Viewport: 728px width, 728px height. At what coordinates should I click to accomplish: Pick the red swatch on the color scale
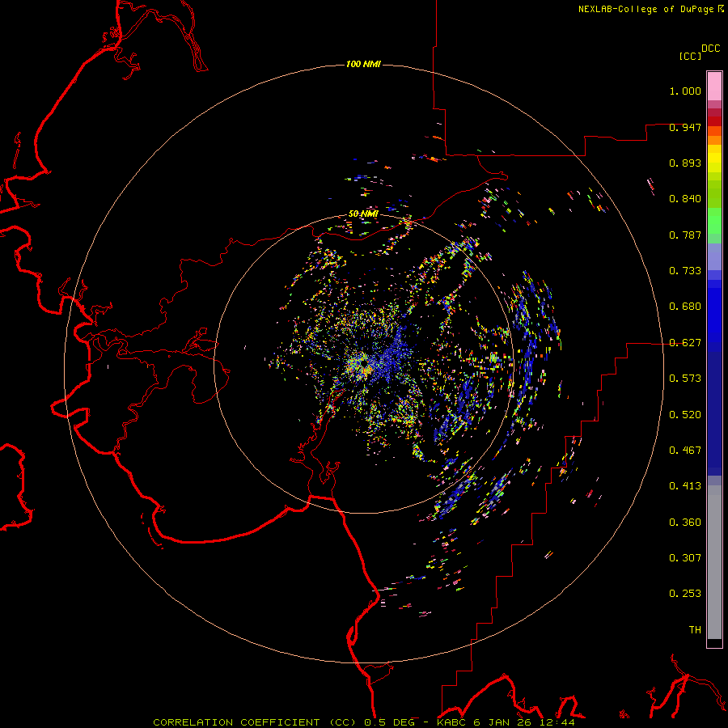[714, 121]
